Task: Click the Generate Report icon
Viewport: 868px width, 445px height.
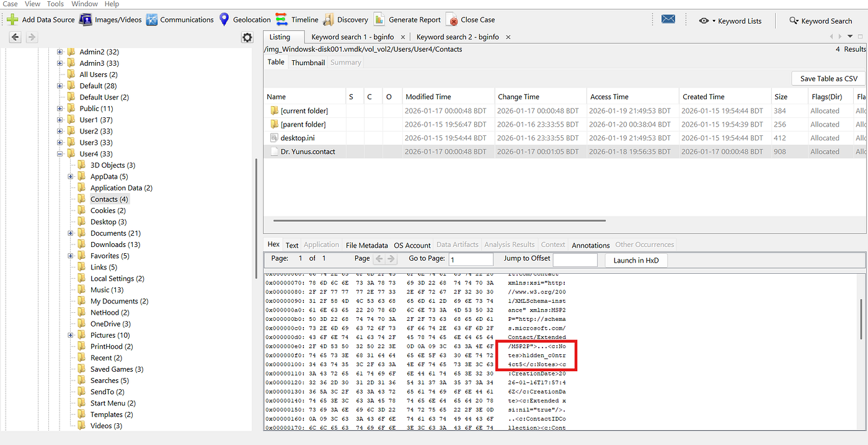Action: [379, 20]
